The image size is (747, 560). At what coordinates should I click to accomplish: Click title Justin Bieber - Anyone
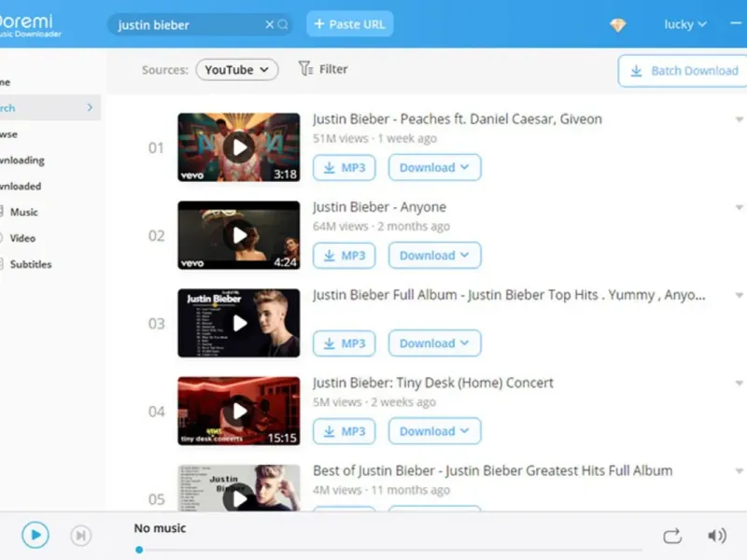coord(379,207)
